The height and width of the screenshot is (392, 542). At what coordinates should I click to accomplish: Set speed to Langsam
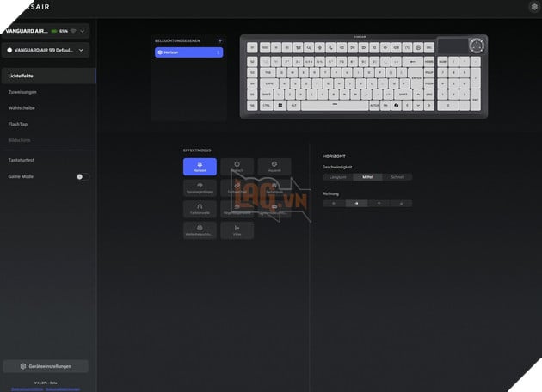point(338,177)
